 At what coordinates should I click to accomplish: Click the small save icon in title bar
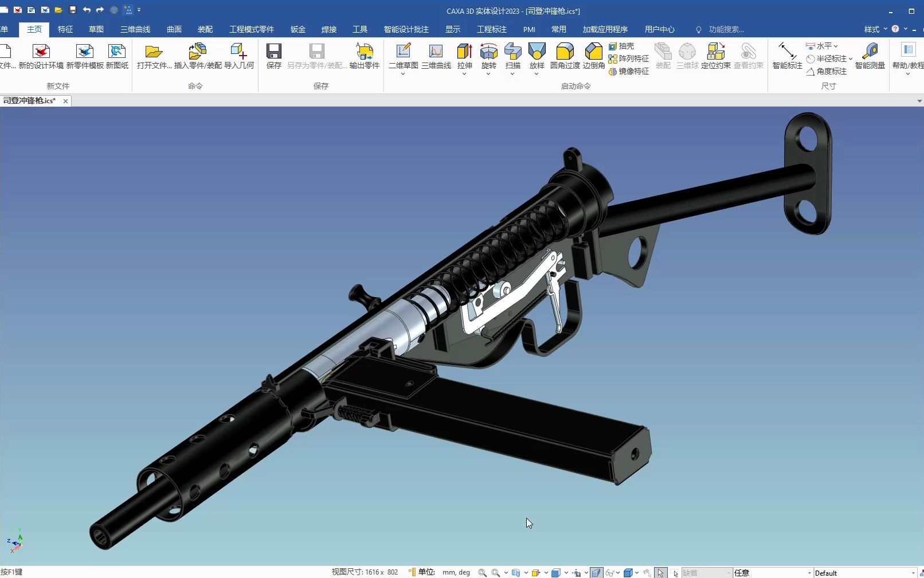click(x=73, y=10)
